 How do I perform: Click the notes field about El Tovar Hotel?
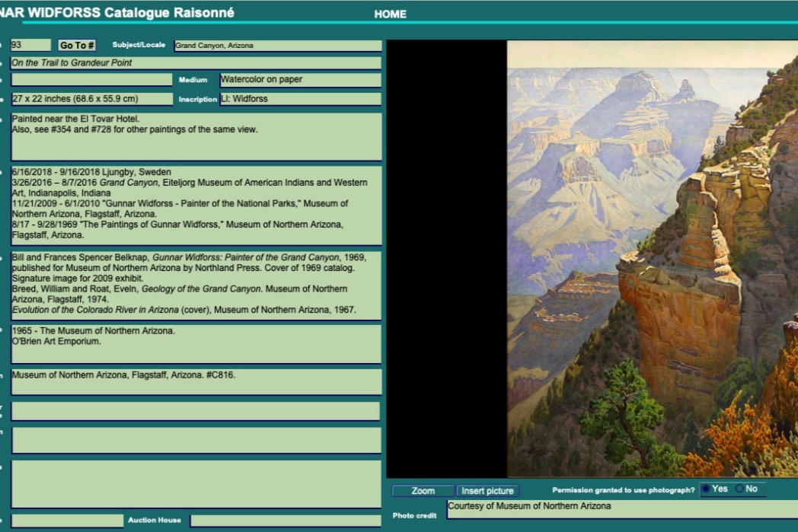coord(196,136)
